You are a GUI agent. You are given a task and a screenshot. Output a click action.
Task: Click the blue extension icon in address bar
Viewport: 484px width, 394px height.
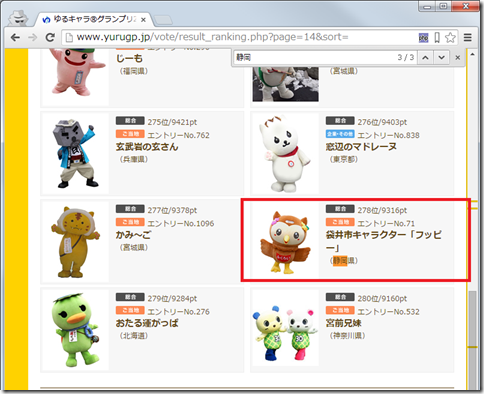[x=423, y=38]
